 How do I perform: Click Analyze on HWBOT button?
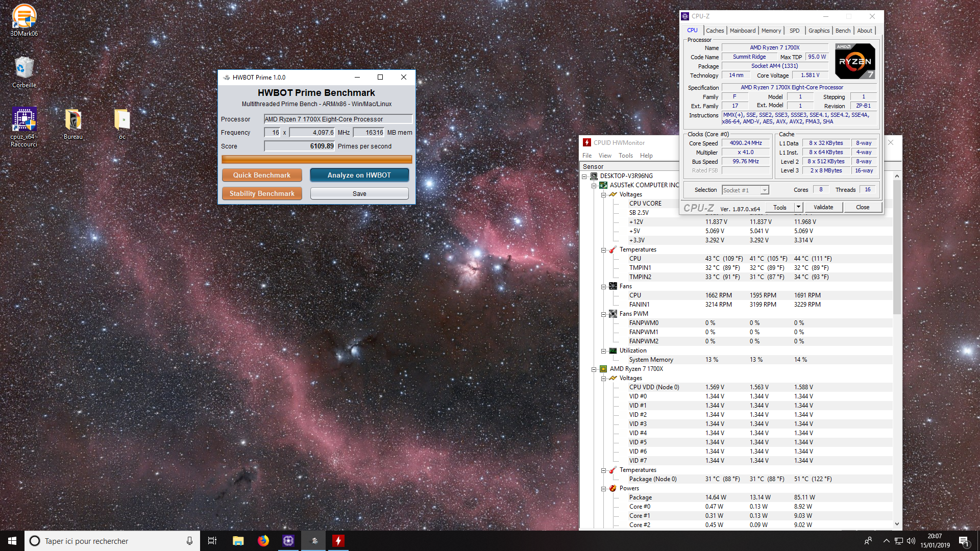359,175
